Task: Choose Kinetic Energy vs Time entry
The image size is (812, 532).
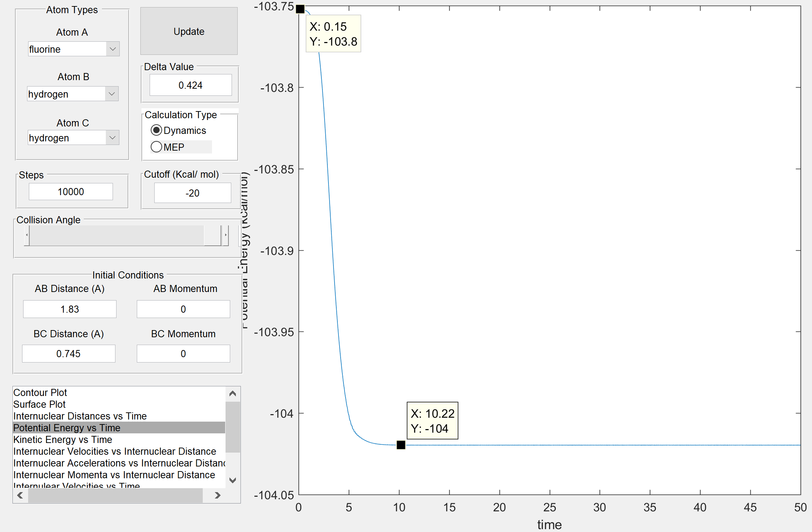Action: (63, 439)
